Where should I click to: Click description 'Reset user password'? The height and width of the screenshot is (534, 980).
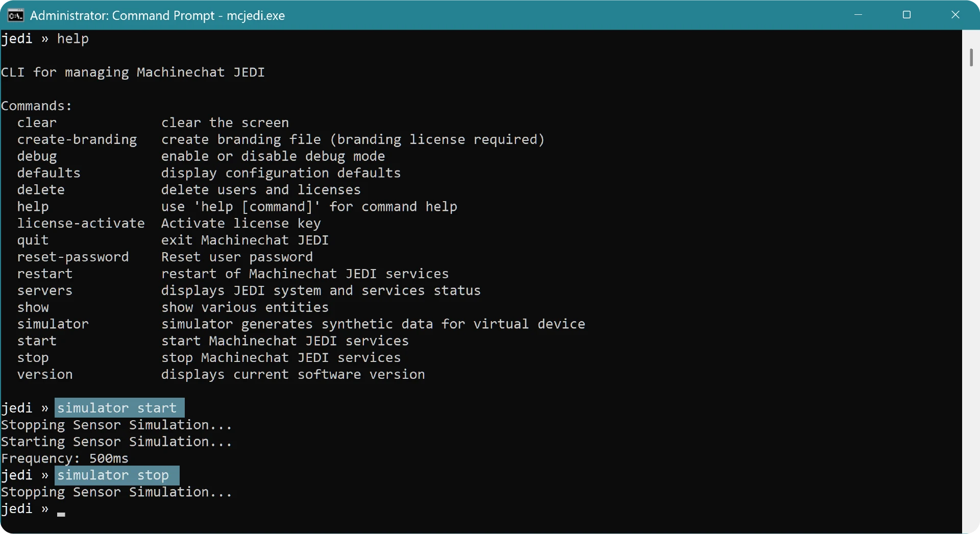coord(237,257)
